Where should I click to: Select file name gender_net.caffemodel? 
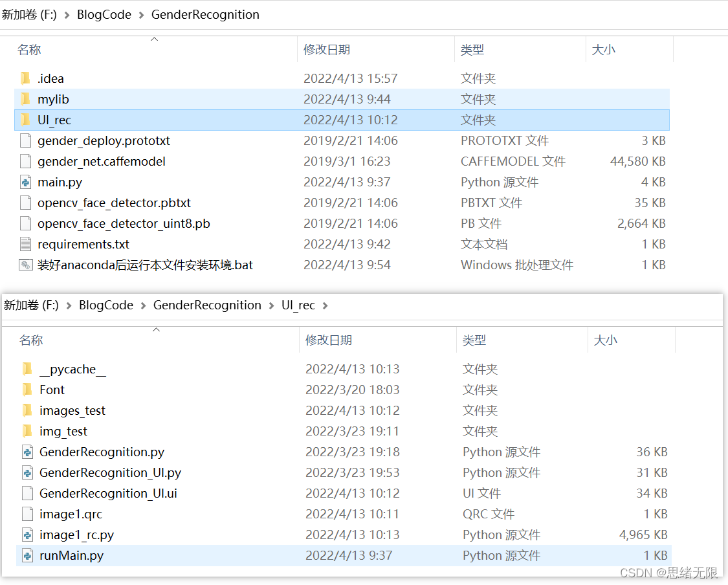101,161
